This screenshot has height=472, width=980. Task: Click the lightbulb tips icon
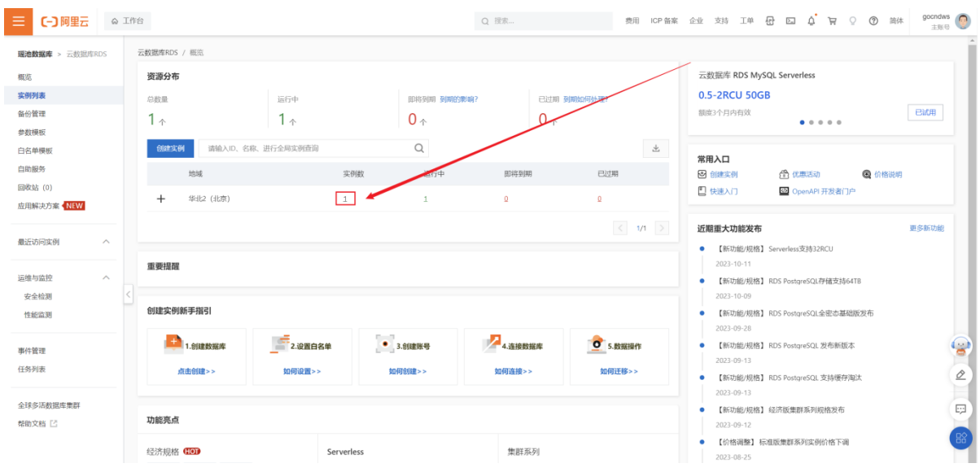[853, 21]
